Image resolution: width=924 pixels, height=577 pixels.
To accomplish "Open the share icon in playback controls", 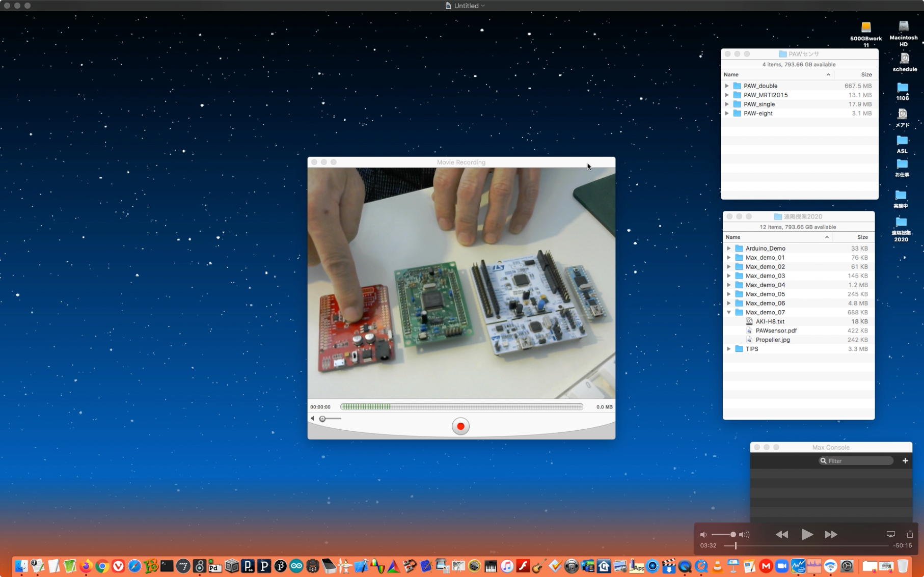I will pyautogui.click(x=910, y=534).
